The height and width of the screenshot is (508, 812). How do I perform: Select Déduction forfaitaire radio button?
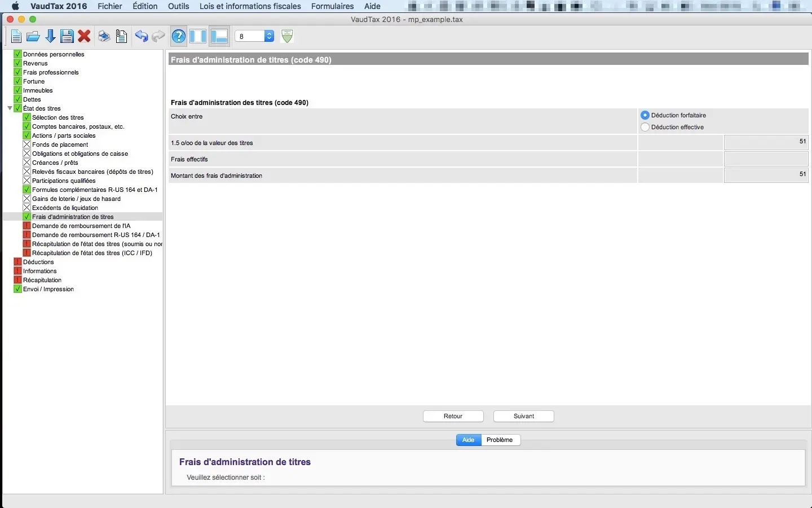click(x=645, y=115)
